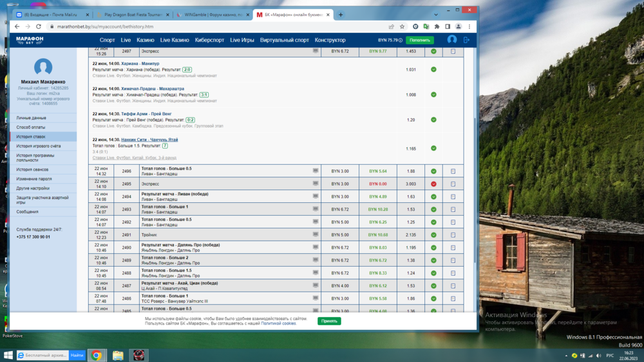Open Chrome from the Windows taskbar
The height and width of the screenshot is (362, 644).
(96, 355)
